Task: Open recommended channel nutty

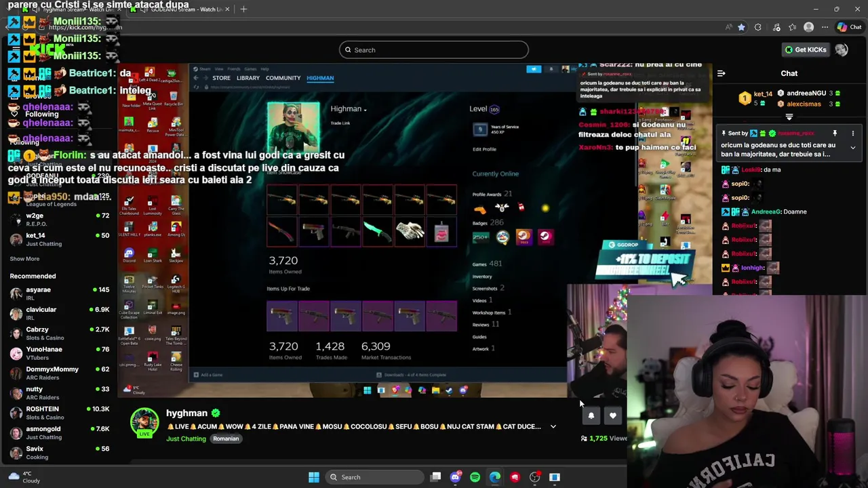Action: coord(59,393)
